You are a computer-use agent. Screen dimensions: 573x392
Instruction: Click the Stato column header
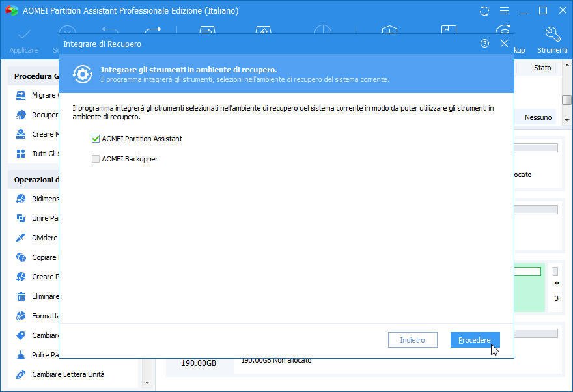[x=542, y=68]
